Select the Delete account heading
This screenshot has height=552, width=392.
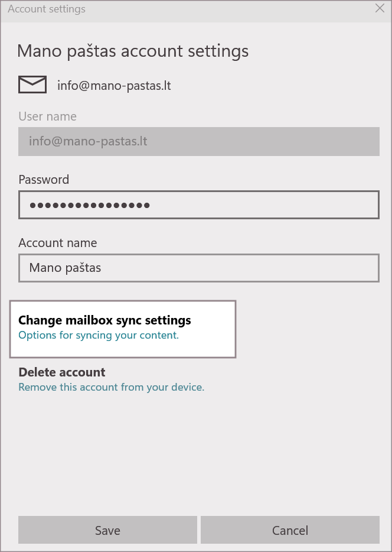(62, 372)
